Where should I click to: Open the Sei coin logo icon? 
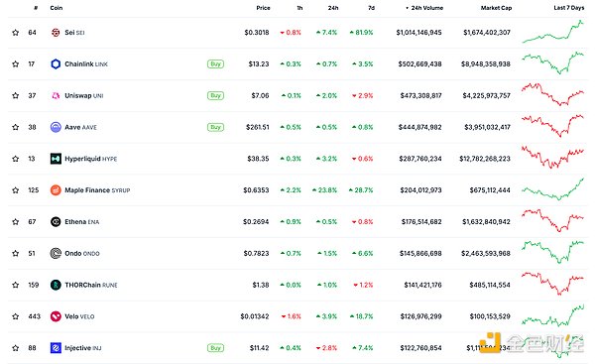click(x=56, y=33)
